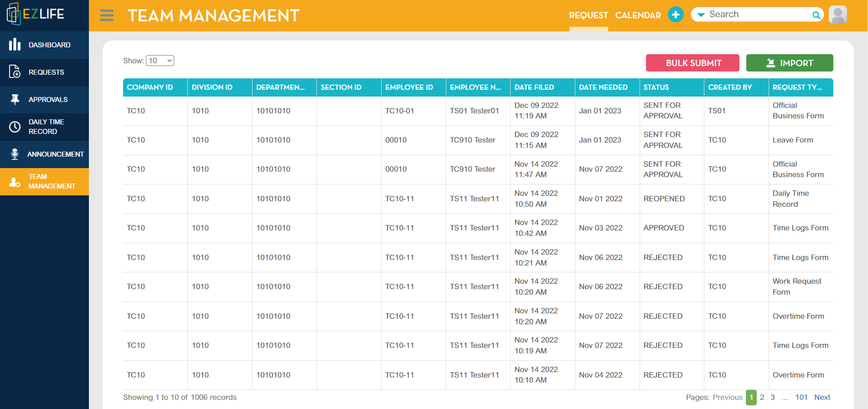Go to the Next page
868x409 pixels.
pyautogui.click(x=822, y=397)
